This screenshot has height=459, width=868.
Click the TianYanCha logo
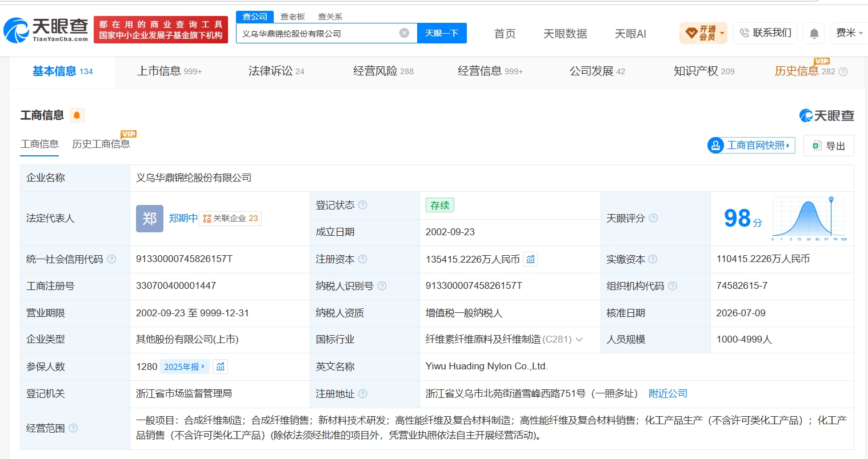click(x=46, y=30)
